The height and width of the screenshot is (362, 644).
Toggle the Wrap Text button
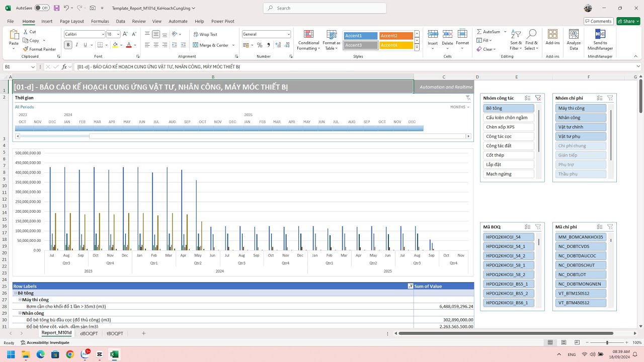(205, 34)
